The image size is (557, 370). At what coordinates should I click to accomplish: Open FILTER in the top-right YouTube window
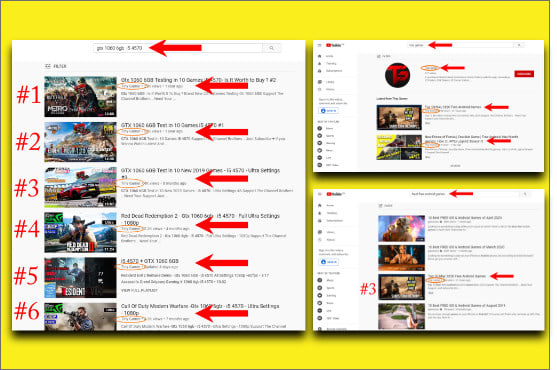click(x=384, y=56)
